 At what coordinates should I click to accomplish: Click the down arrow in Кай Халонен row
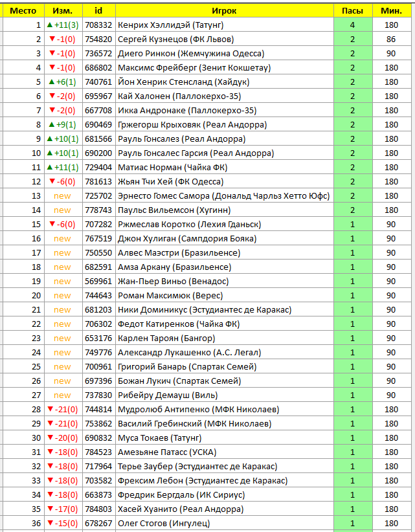click(x=52, y=96)
